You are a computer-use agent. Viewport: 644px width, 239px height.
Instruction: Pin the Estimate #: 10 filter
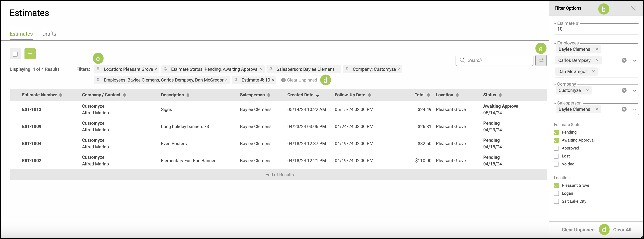pos(236,80)
